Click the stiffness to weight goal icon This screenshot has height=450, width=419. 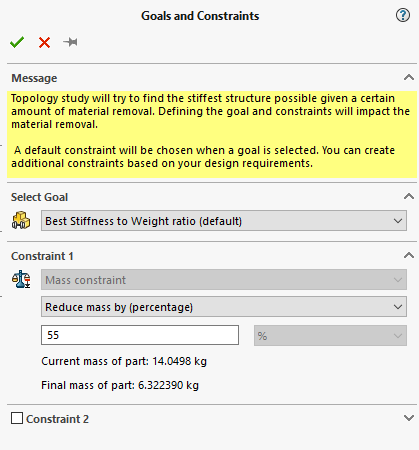tap(21, 220)
